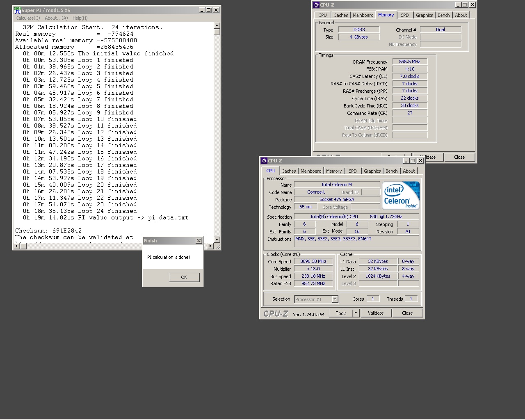Open About tab in upper CPU-Z window

click(x=461, y=15)
